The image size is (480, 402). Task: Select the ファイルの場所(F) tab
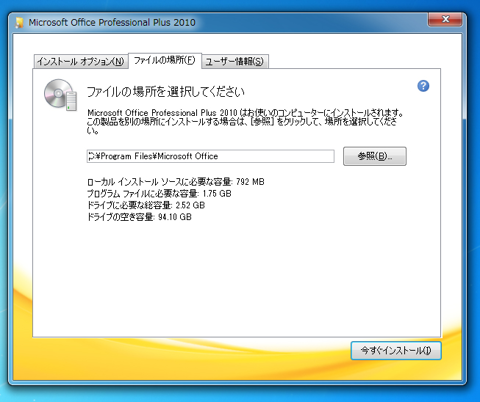[x=165, y=60]
